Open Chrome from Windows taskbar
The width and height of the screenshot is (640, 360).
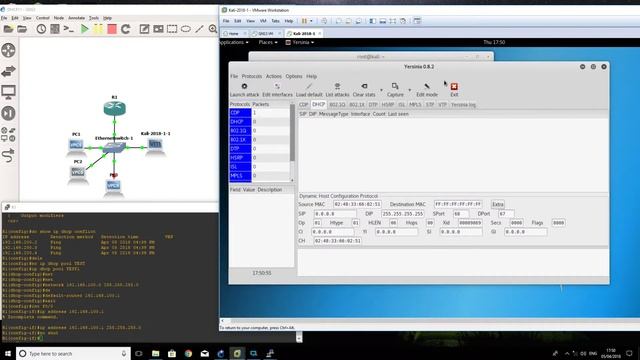pyautogui.click(x=188, y=353)
